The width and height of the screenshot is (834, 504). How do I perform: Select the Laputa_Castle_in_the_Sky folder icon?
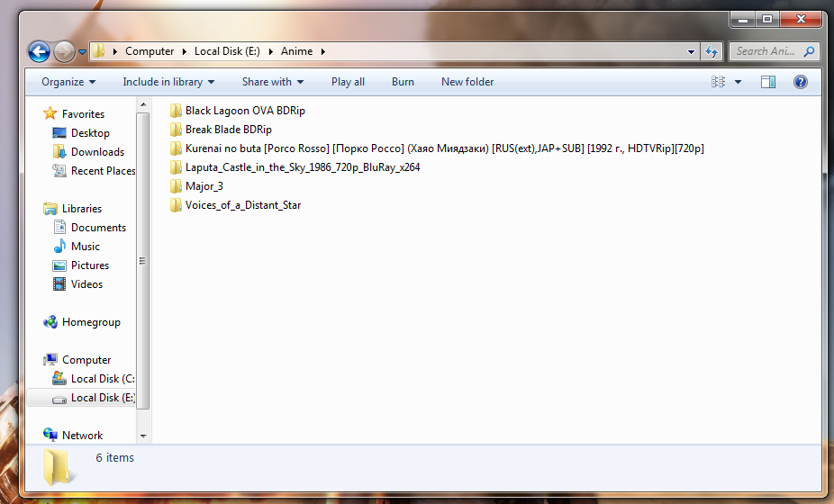click(x=176, y=167)
